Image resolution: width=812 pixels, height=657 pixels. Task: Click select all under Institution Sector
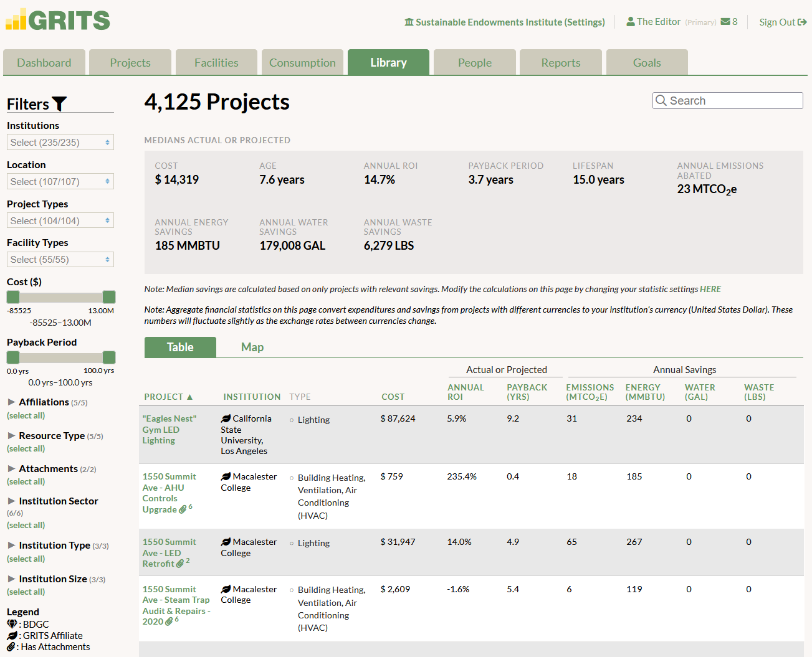26,525
